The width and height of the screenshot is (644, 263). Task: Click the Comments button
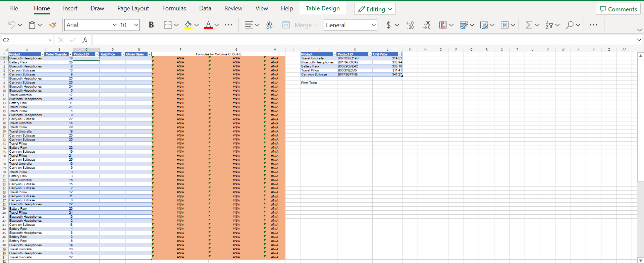[618, 9]
